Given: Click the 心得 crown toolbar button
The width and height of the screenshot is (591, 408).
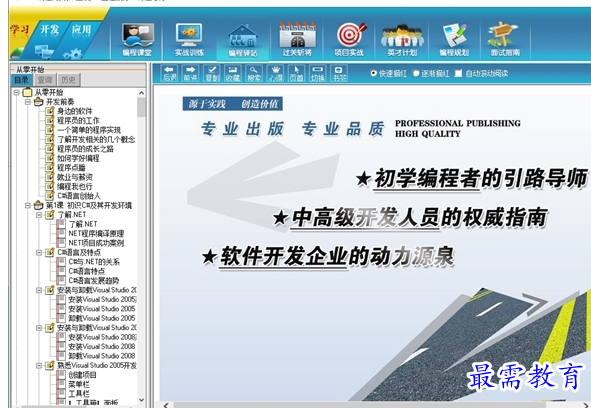Looking at the screenshot, I should click(276, 73).
